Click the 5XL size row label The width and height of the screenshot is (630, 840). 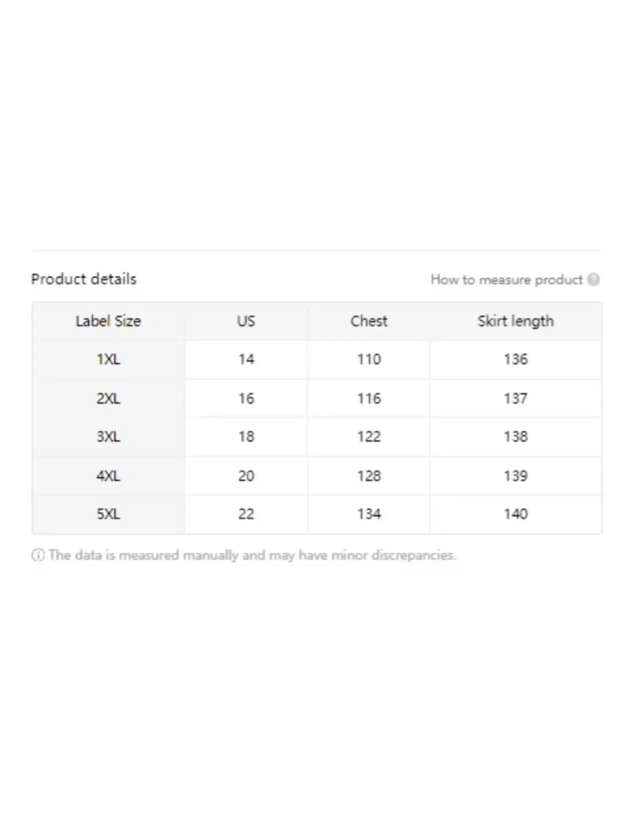(108, 514)
